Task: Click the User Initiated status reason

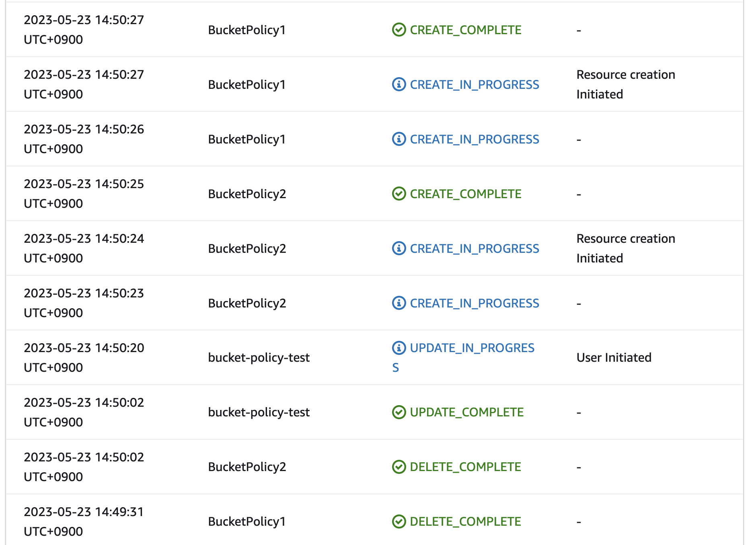Action: click(x=614, y=357)
